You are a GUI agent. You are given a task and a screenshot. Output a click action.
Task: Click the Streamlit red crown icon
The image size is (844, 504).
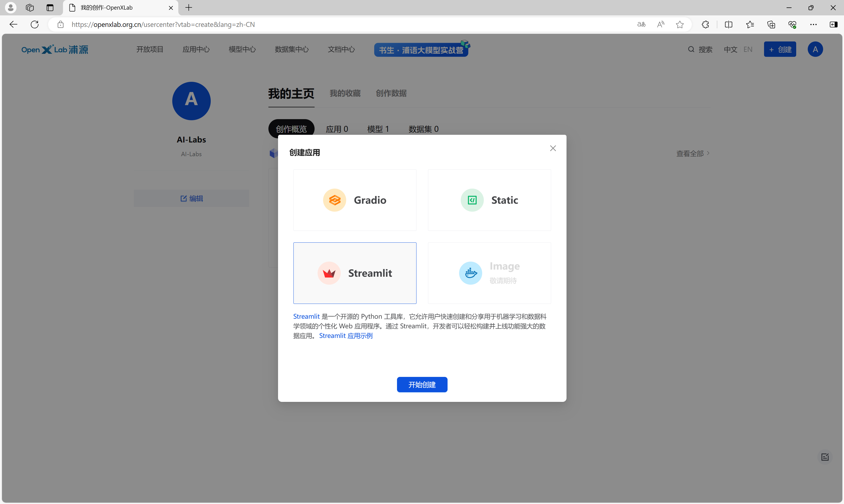(x=329, y=273)
